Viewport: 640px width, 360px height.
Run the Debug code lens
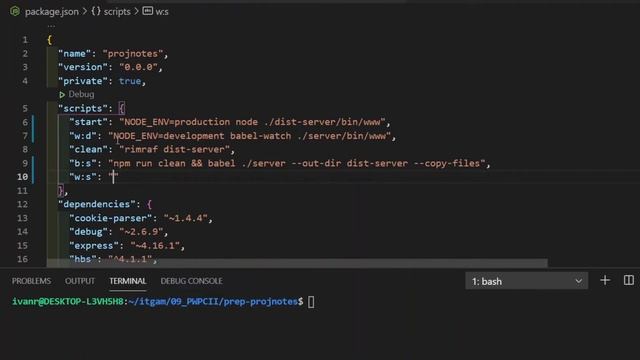pos(81,94)
